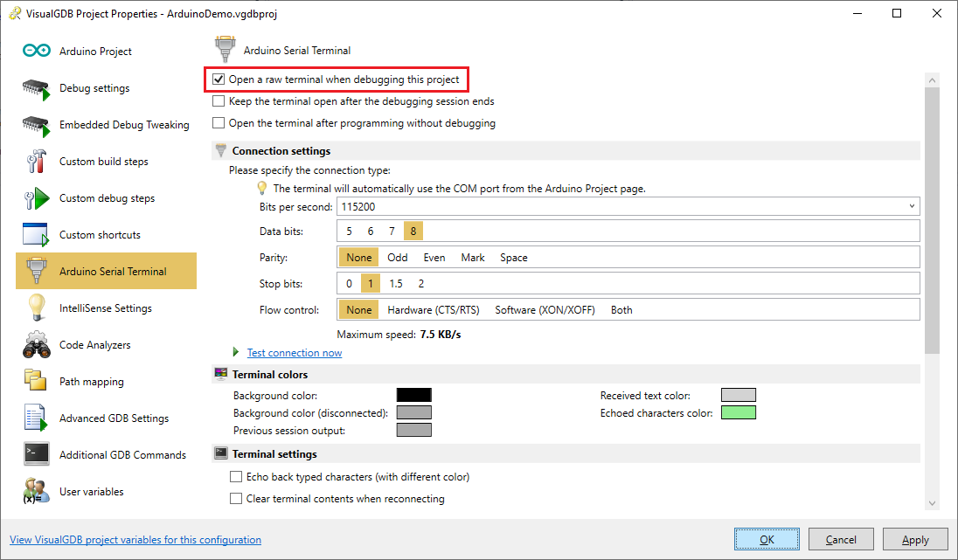This screenshot has height=560, width=958.
Task: Click the scrollbar down arrow of settings pane
Action: (x=932, y=503)
